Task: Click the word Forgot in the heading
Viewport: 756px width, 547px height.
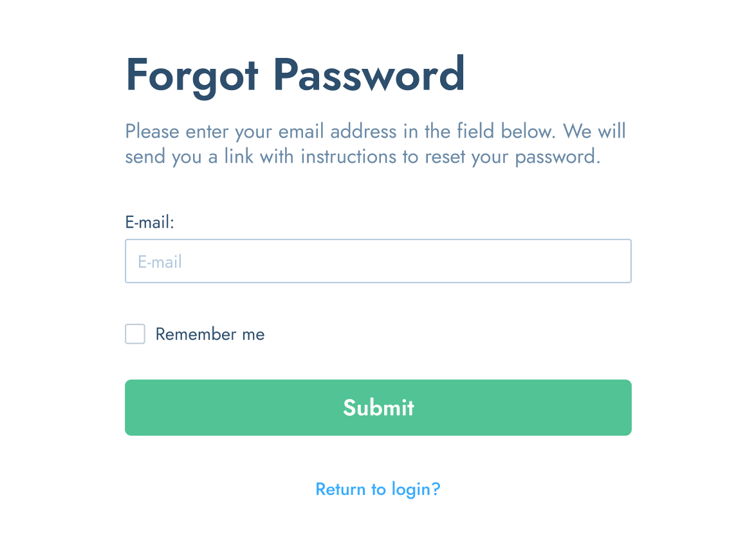Action: pyautogui.click(x=191, y=76)
